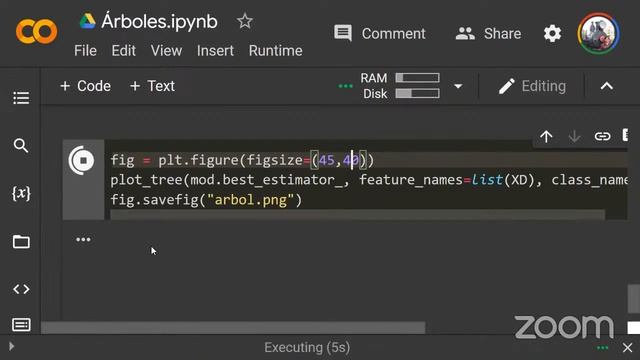Click the notebook horizontal scrollbar at the bottom

[x=233, y=327]
